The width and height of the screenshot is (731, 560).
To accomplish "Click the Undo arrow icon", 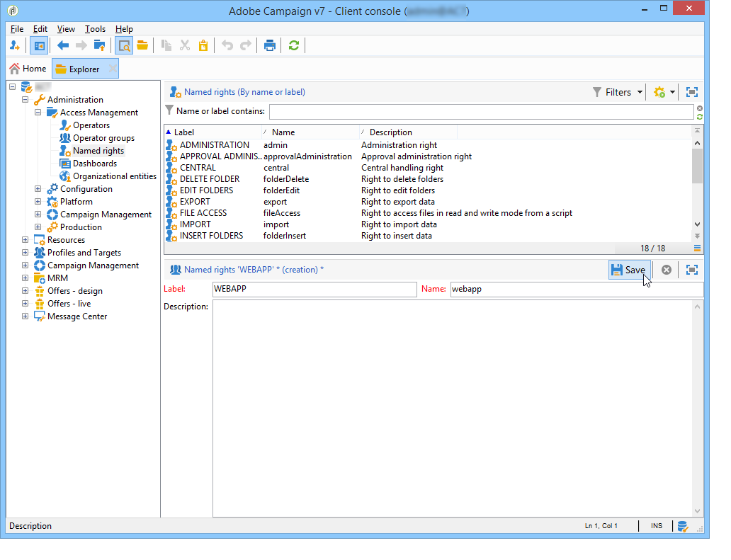I will (x=227, y=45).
